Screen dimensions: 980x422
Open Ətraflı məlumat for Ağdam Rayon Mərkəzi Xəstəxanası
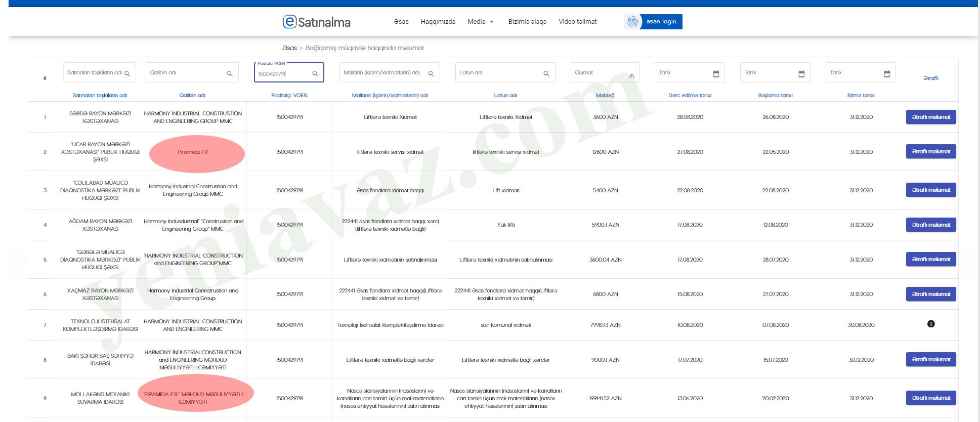pyautogui.click(x=931, y=225)
